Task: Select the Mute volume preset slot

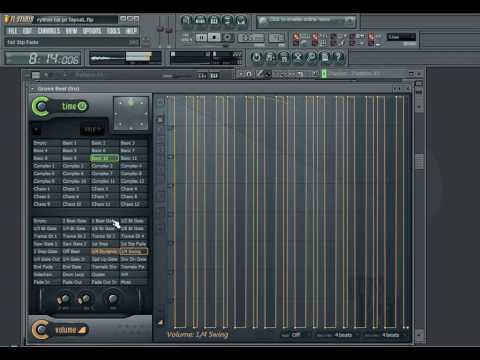Action: coord(133,282)
